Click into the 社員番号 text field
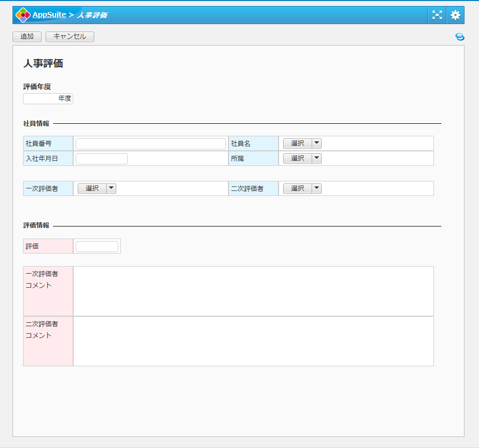 (x=150, y=144)
